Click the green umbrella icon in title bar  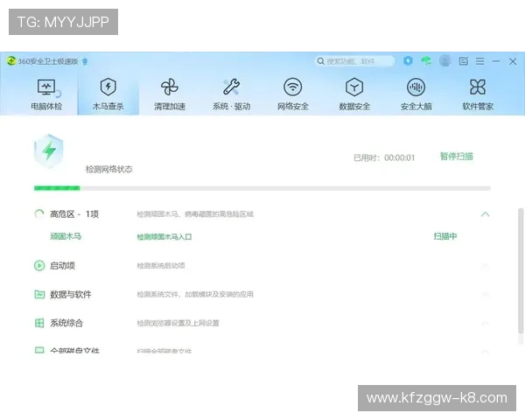point(426,60)
